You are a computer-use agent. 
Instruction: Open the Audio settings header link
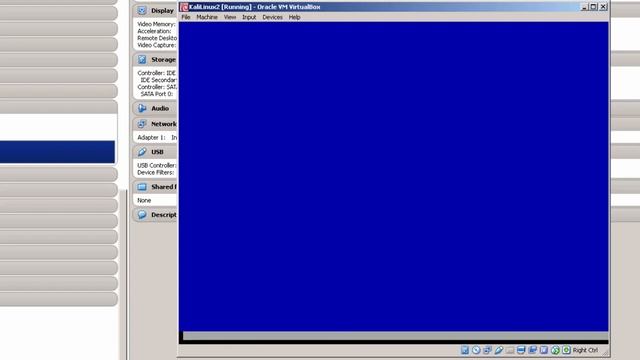tap(160, 108)
